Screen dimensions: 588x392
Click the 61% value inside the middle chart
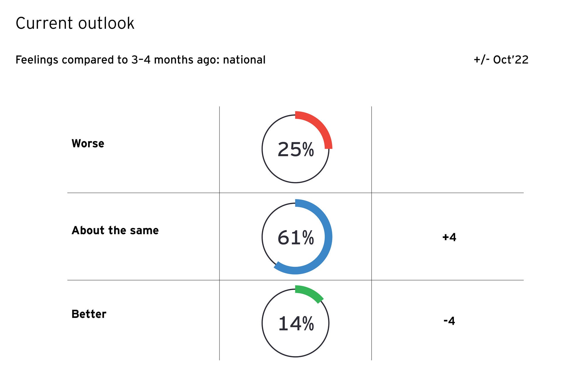(x=295, y=238)
